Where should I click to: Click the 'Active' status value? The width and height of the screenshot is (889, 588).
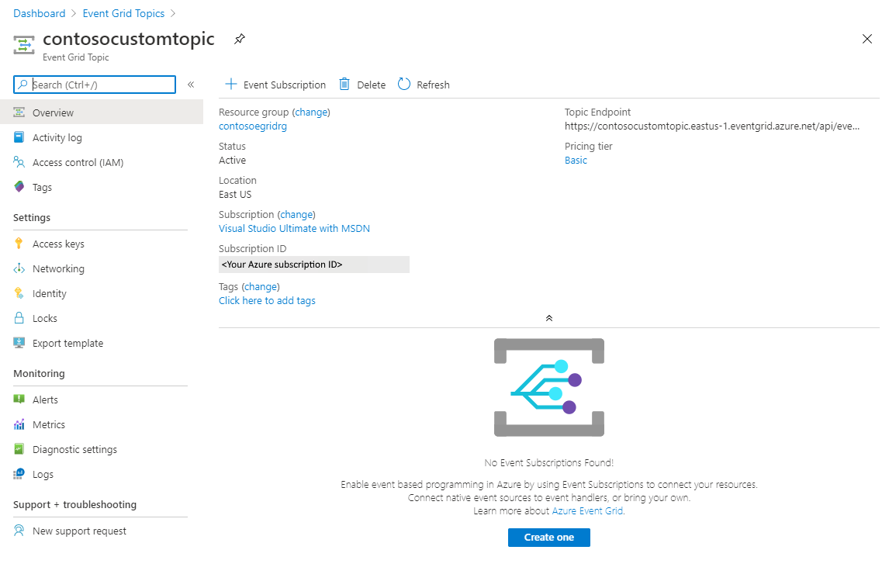click(233, 160)
